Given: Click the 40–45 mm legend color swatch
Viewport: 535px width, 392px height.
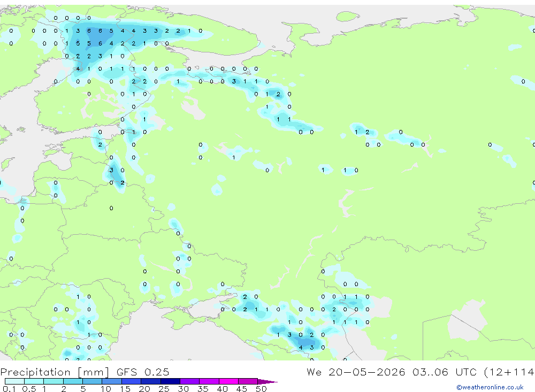Looking at the screenshot, I should (x=228, y=381).
